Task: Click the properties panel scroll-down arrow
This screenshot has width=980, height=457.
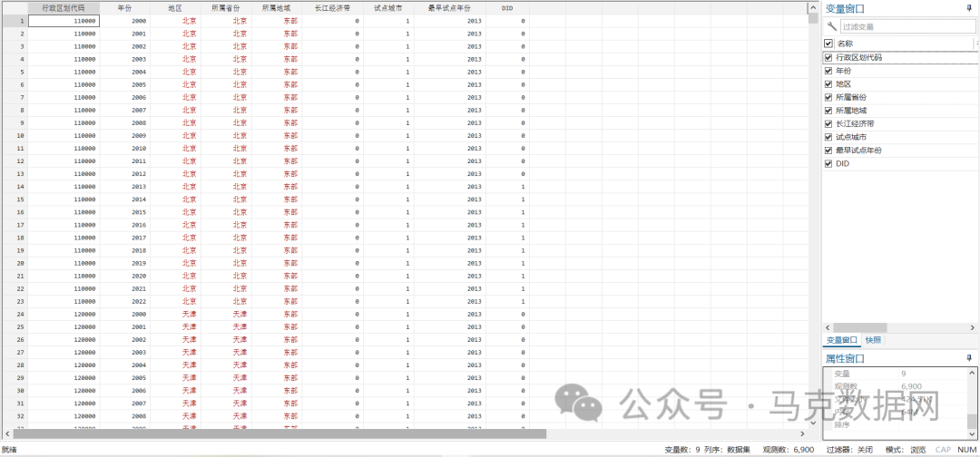Action: click(x=972, y=434)
